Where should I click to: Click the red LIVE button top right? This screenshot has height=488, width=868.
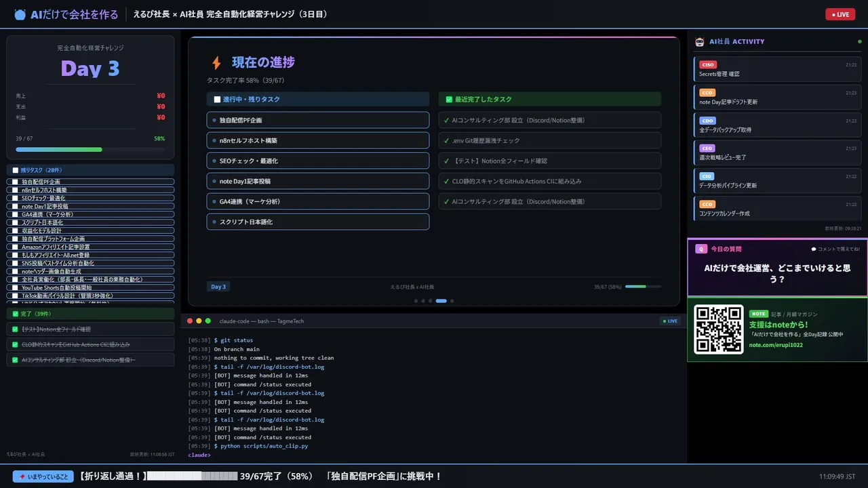click(x=840, y=14)
